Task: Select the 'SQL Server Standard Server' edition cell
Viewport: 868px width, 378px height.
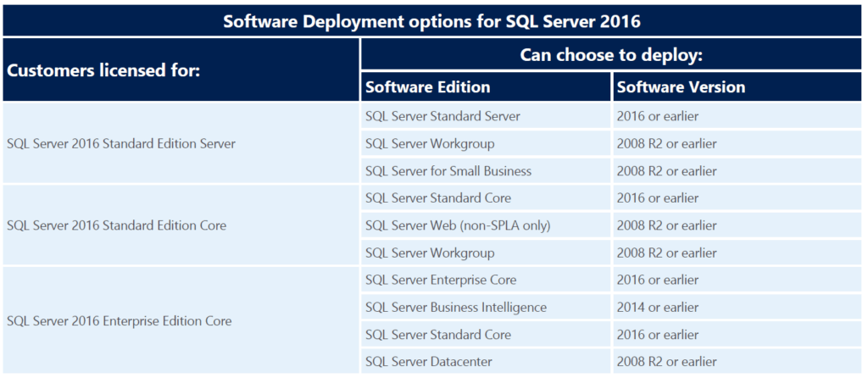Action: (442, 116)
